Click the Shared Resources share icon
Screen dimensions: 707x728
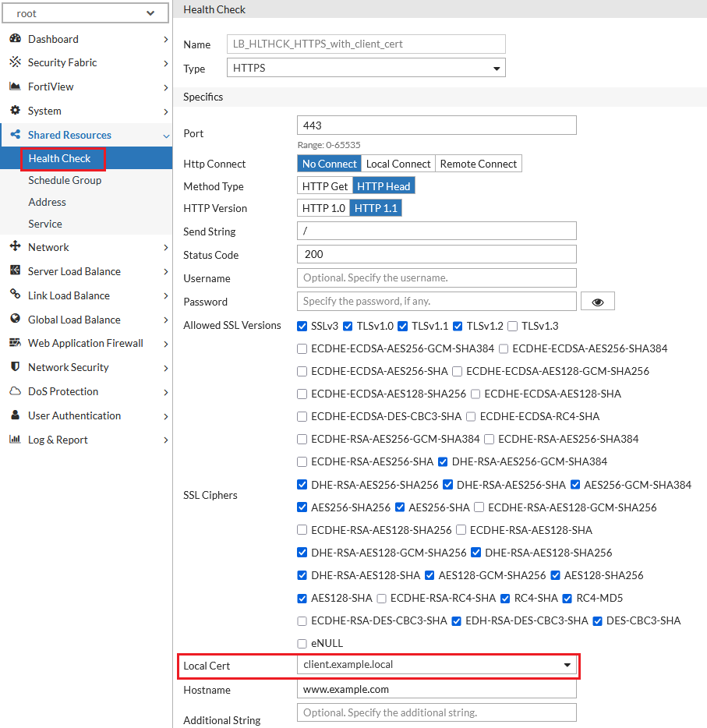pos(16,135)
